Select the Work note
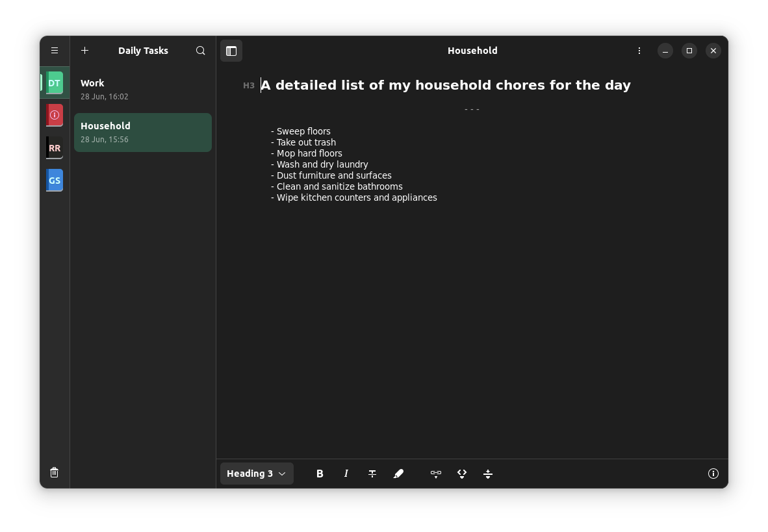The height and width of the screenshot is (532, 768). tap(143, 89)
